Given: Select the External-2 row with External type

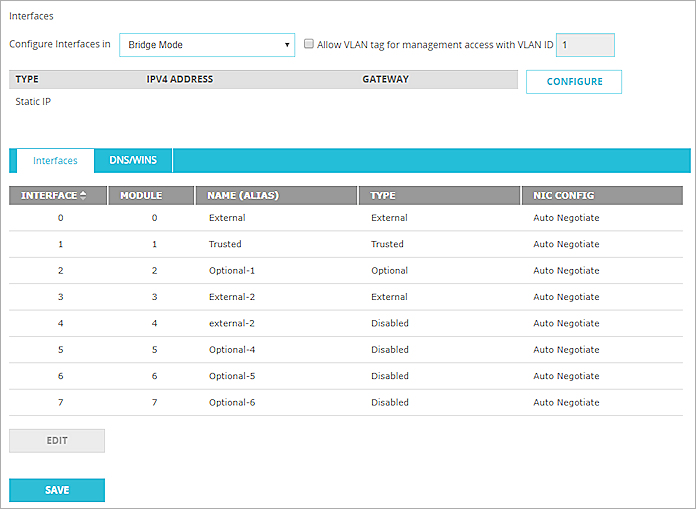Looking at the screenshot, I should click(232, 297).
